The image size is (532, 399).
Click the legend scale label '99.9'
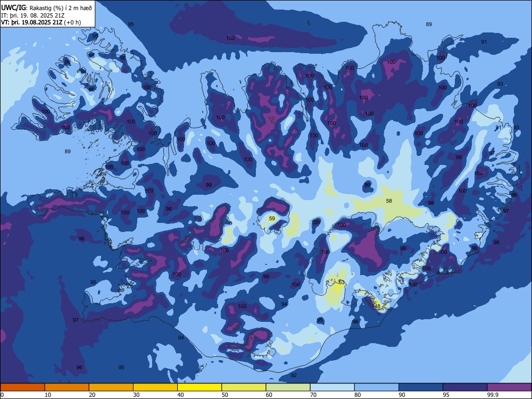pos(492,395)
